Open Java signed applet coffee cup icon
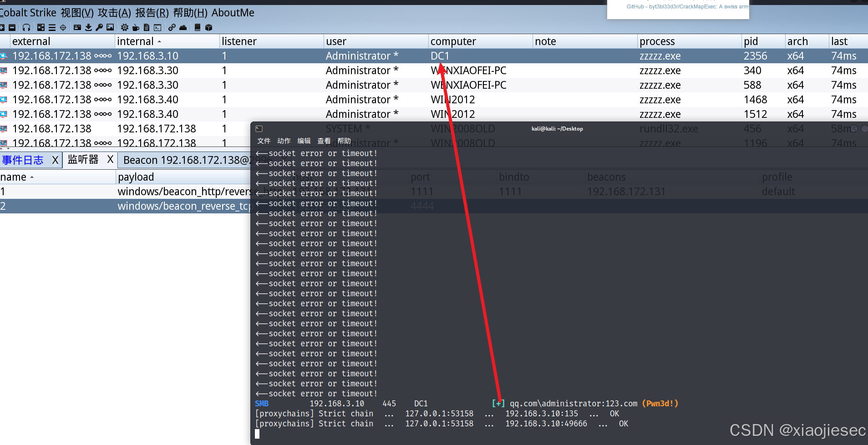Viewport: 868px width, 445px height. (x=135, y=28)
